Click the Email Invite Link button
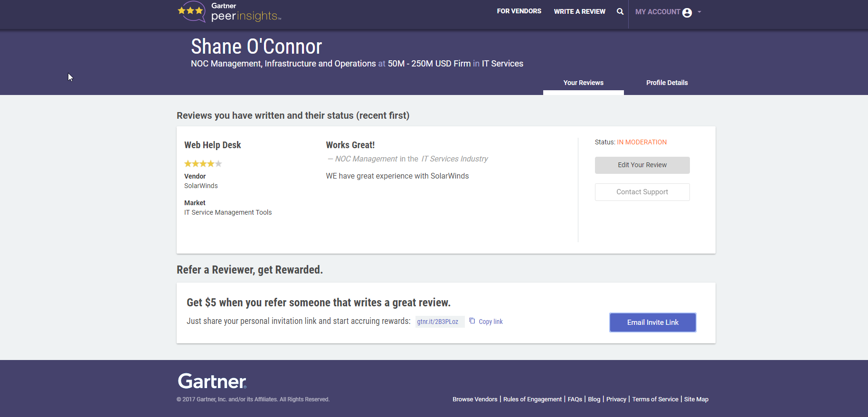The height and width of the screenshot is (417, 868). point(652,322)
